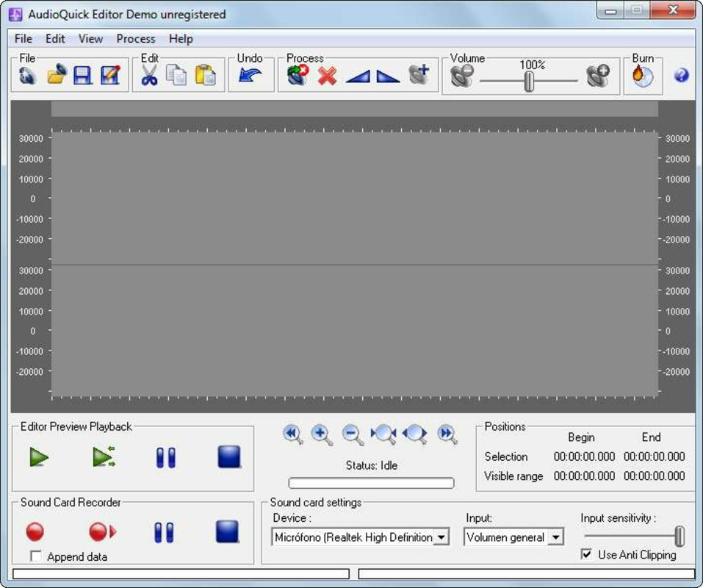Click Selection Begin time 00:00:00.000
This screenshot has height=588, width=703.
[x=584, y=456]
